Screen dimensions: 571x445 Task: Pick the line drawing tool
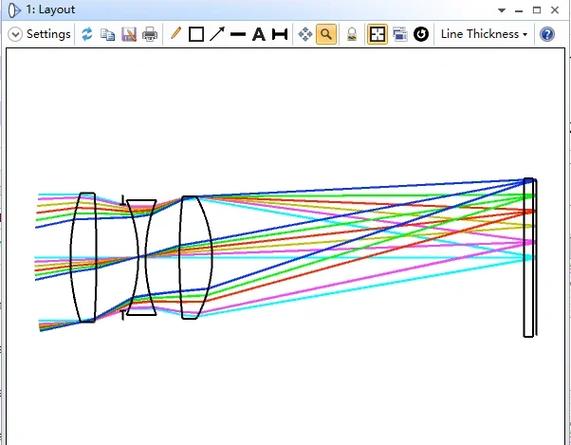(238, 35)
